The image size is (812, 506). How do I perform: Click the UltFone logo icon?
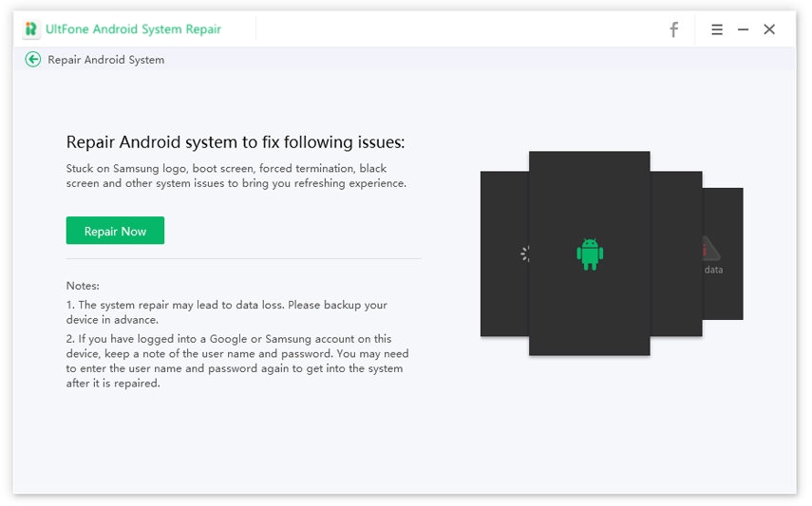pyautogui.click(x=32, y=29)
